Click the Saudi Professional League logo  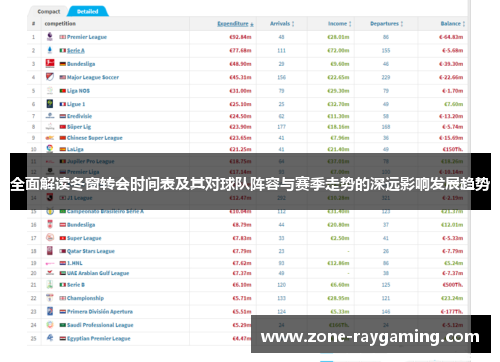[50, 325]
